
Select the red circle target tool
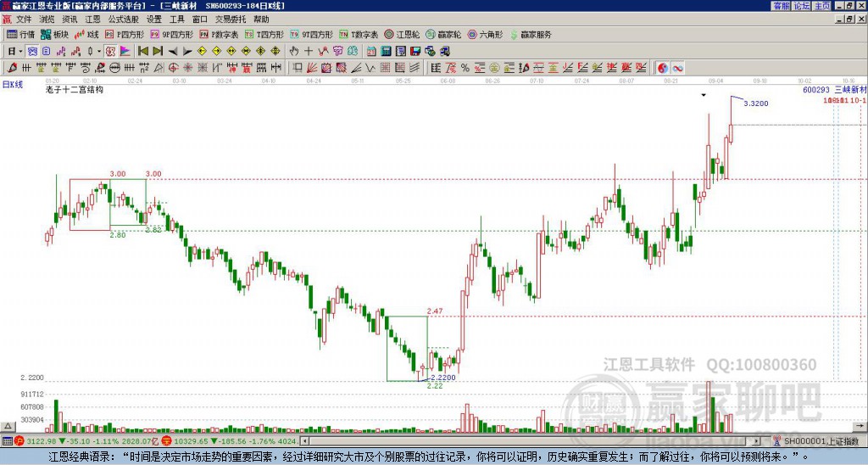tap(173, 68)
